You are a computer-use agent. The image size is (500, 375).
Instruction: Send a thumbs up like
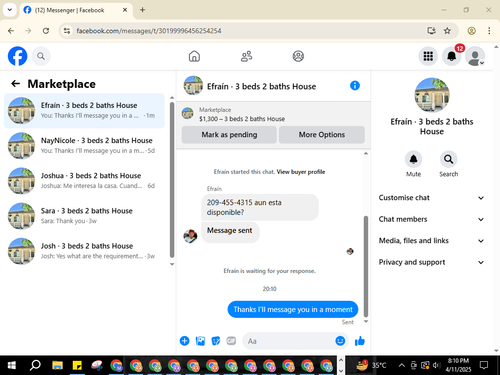[360, 341]
